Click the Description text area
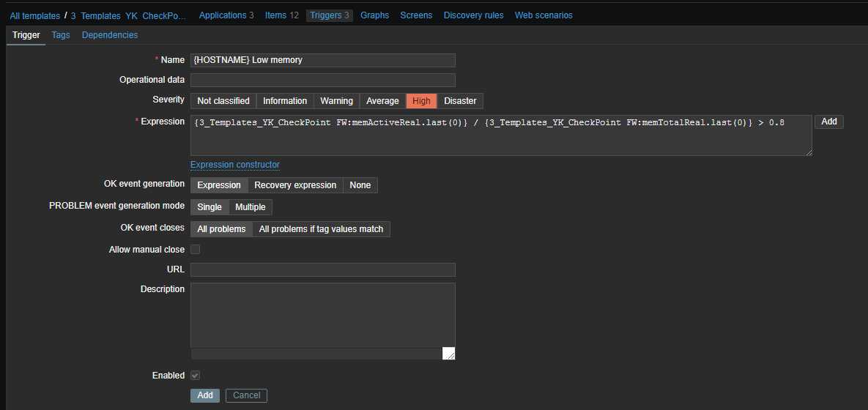 (323, 321)
